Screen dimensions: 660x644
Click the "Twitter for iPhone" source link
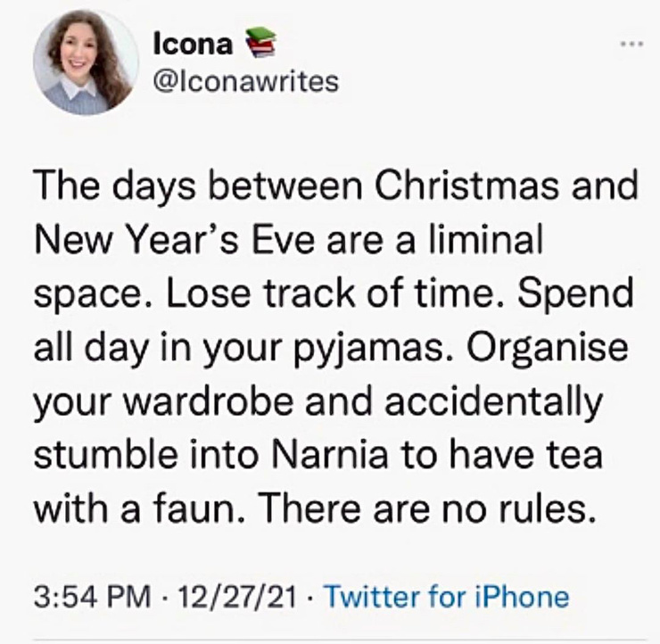pos(446,596)
